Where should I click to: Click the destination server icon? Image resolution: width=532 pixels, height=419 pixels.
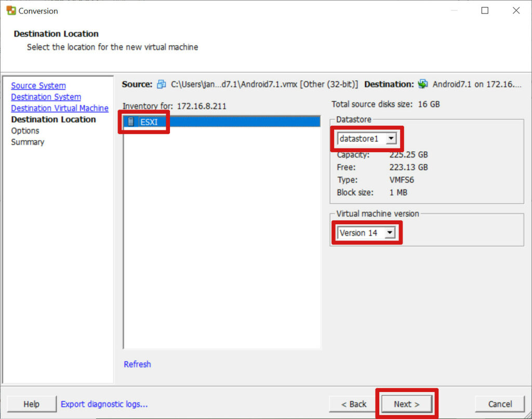pyautogui.click(x=423, y=84)
